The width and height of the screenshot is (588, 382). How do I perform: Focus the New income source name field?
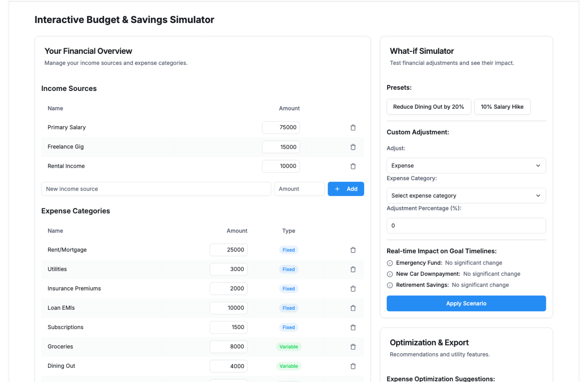coord(156,189)
